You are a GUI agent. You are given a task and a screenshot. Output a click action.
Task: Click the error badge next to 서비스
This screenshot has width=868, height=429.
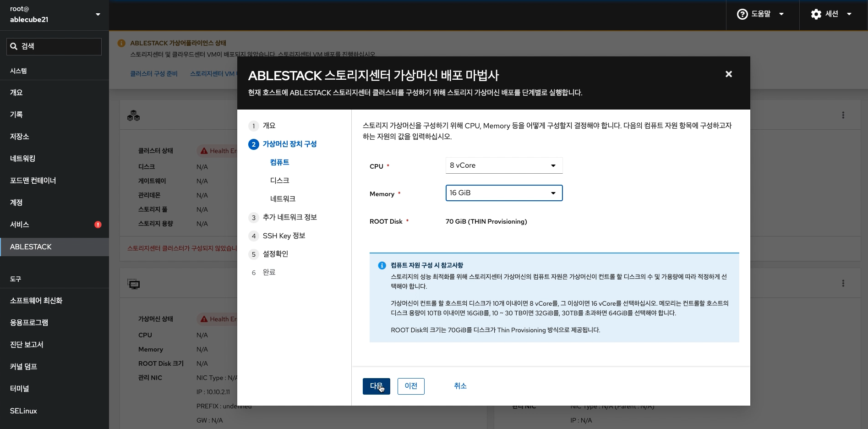[x=98, y=225]
